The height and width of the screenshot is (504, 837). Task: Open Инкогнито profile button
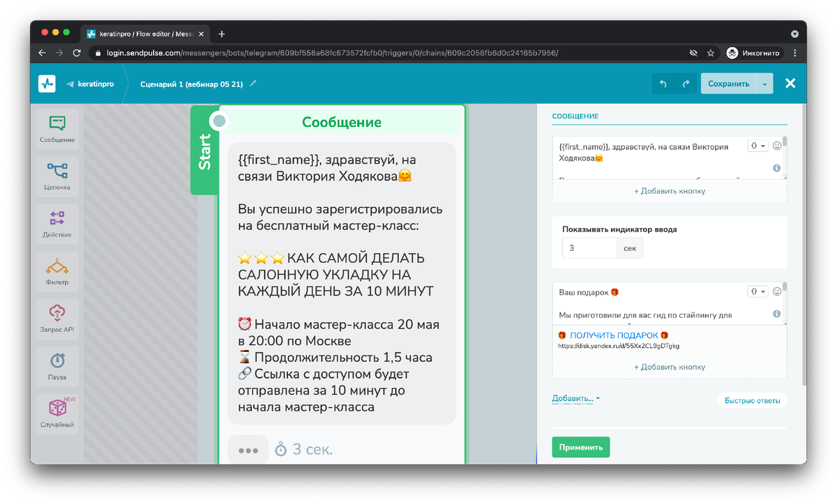(x=754, y=53)
